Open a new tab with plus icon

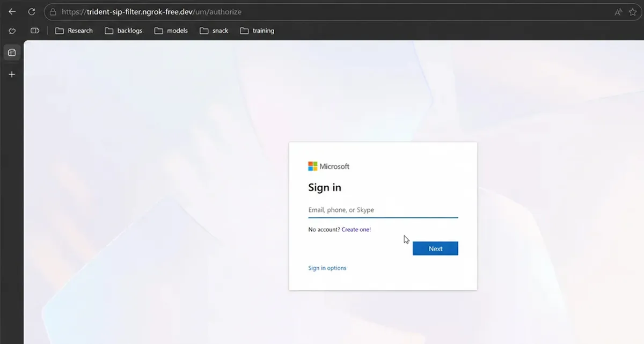tap(12, 74)
